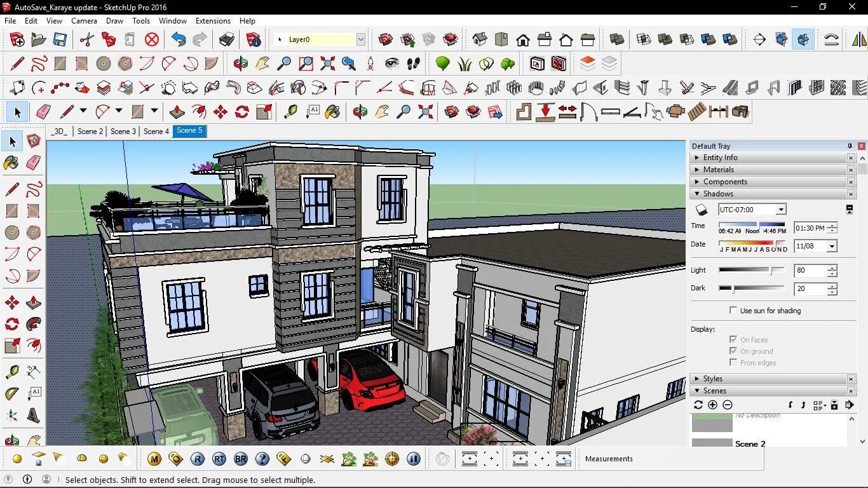868x488 pixels.
Task: Select the Tape Measure tool
Action: point(290,112)
